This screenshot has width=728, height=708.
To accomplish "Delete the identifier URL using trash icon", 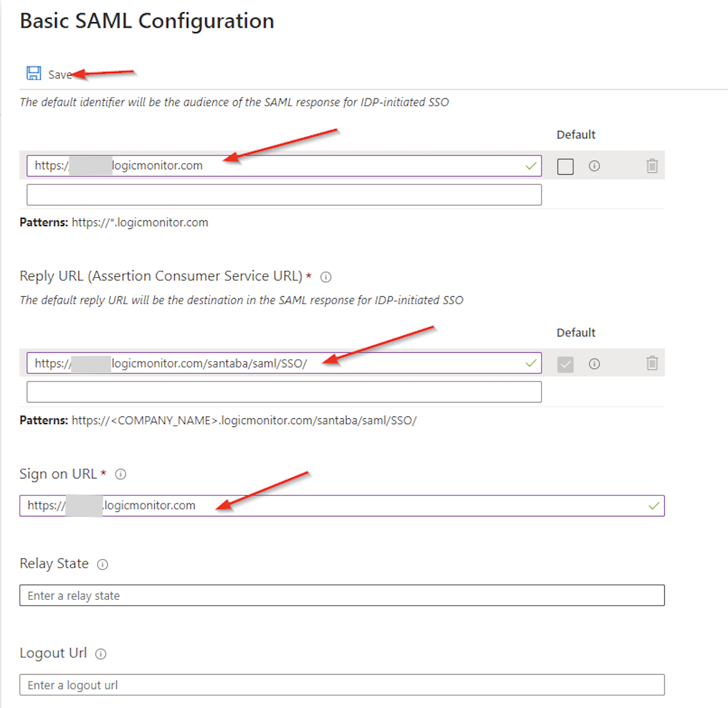I will [653, 166].
